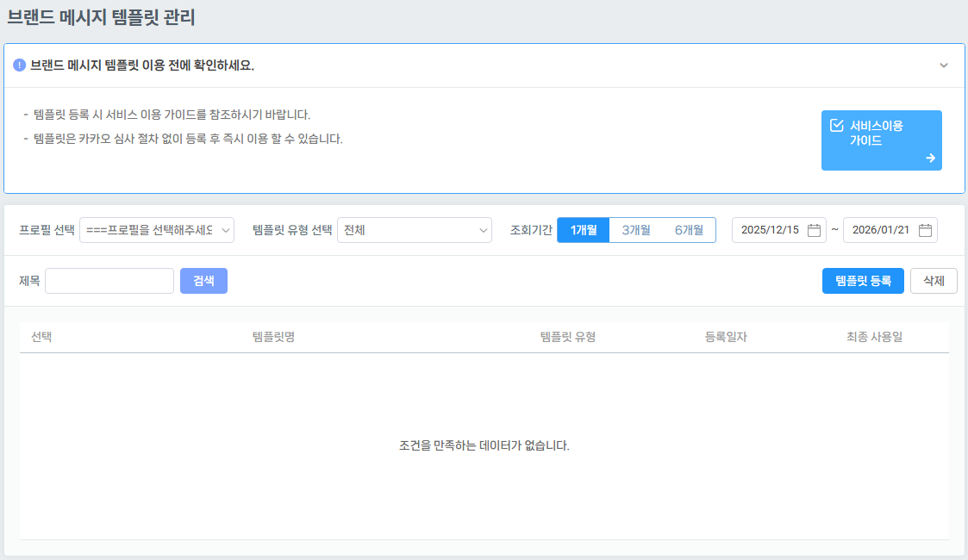Set search period to 6개월
968x560 pixels.
[x=689, y=230]
